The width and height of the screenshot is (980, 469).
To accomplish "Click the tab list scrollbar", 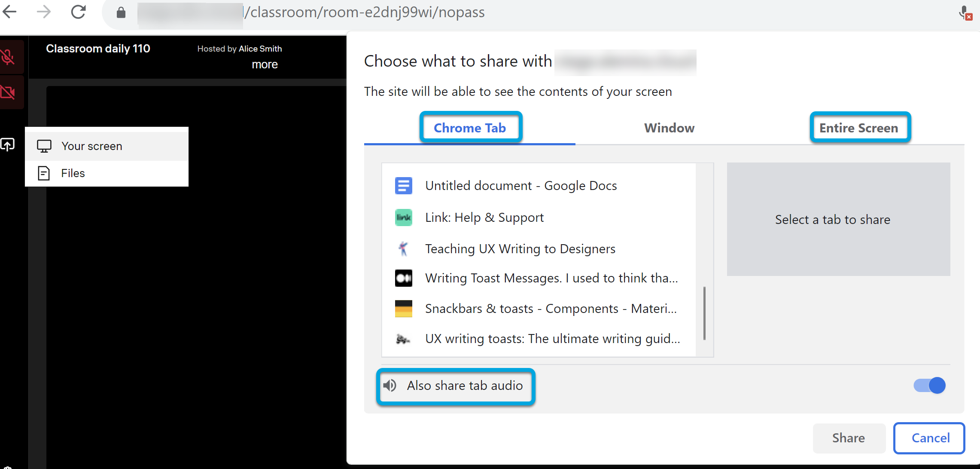I will click(704, 313).
